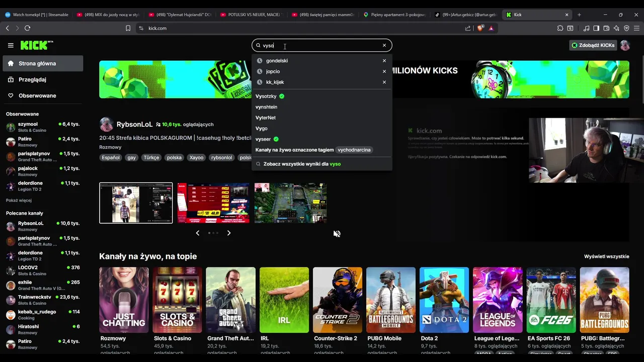Open followed channel parisplatynov
This screenshot has width=644, height=362.
coord(43,156)
